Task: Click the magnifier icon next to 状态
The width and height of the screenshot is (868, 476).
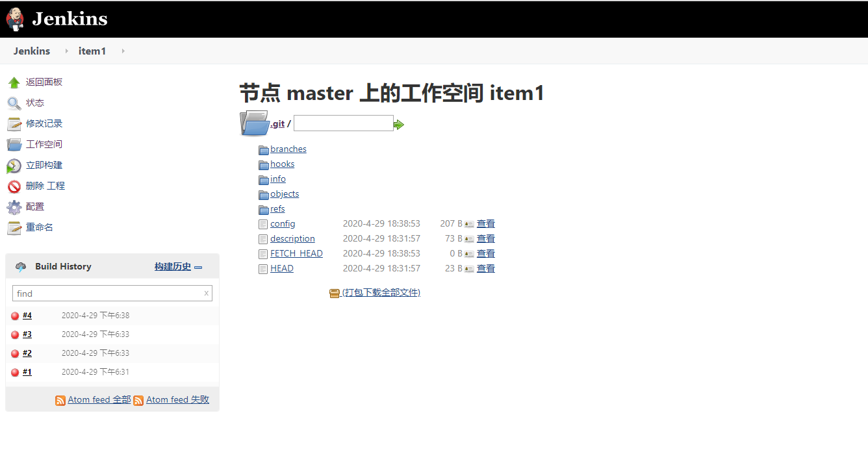Action: [x=14, y=103]
